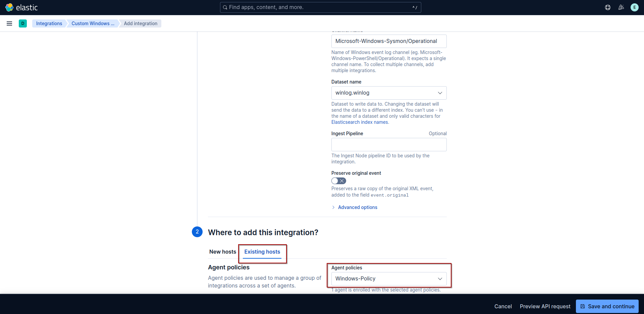
Task: Go to Integrations breadcrumb
Action: [x=49, y=23]
